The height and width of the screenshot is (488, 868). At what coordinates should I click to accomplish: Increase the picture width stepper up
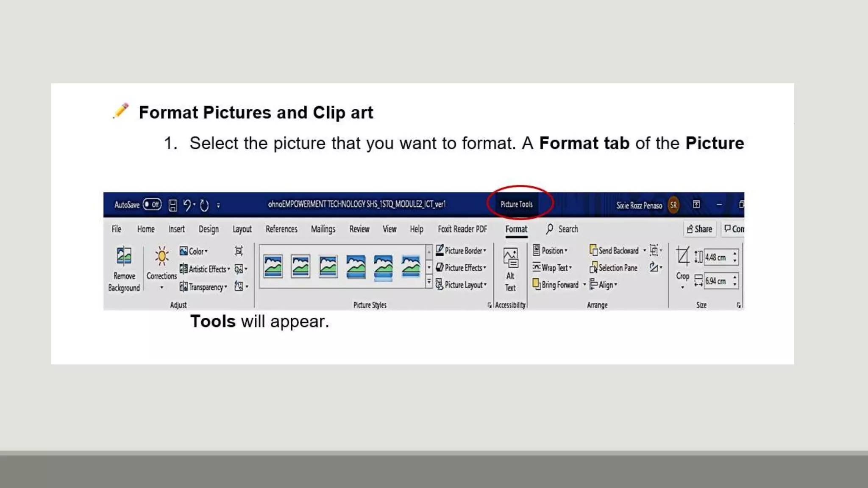(735, 277)
